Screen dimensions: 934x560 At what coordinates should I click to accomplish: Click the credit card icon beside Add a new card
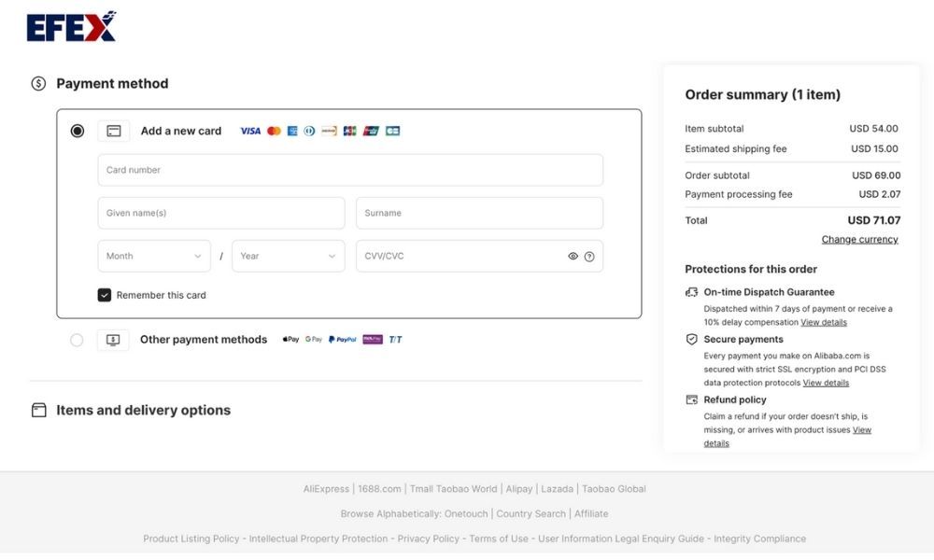[114, 131]
